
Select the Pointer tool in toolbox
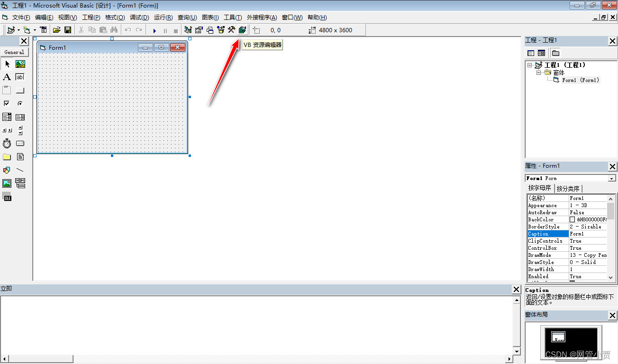point(7,64)
